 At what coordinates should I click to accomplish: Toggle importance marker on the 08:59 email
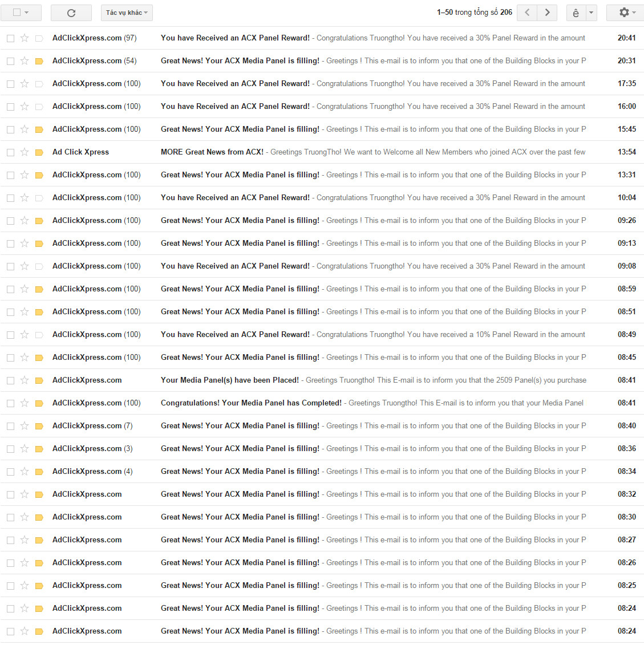39,289
